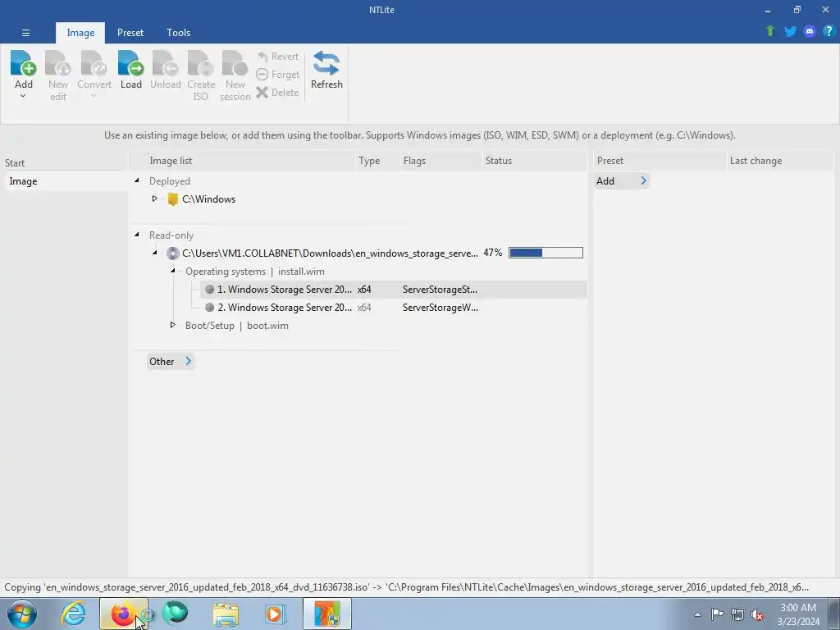The image size is (840, 630).
Task: Open File Explorer from the taskbar
Action: [226, 614]
